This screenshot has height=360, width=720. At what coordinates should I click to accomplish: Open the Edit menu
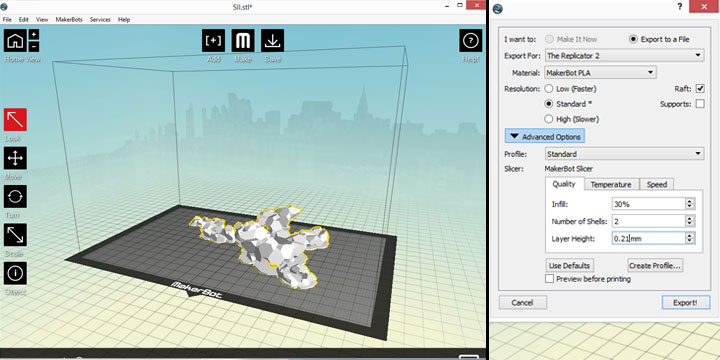pyautogui.click(x=23, y=20)
